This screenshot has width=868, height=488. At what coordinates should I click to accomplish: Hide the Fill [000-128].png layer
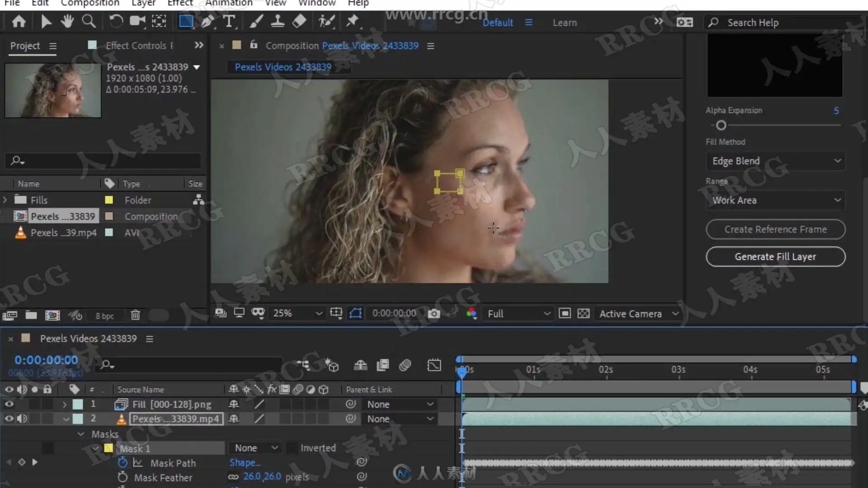(9, 404)
